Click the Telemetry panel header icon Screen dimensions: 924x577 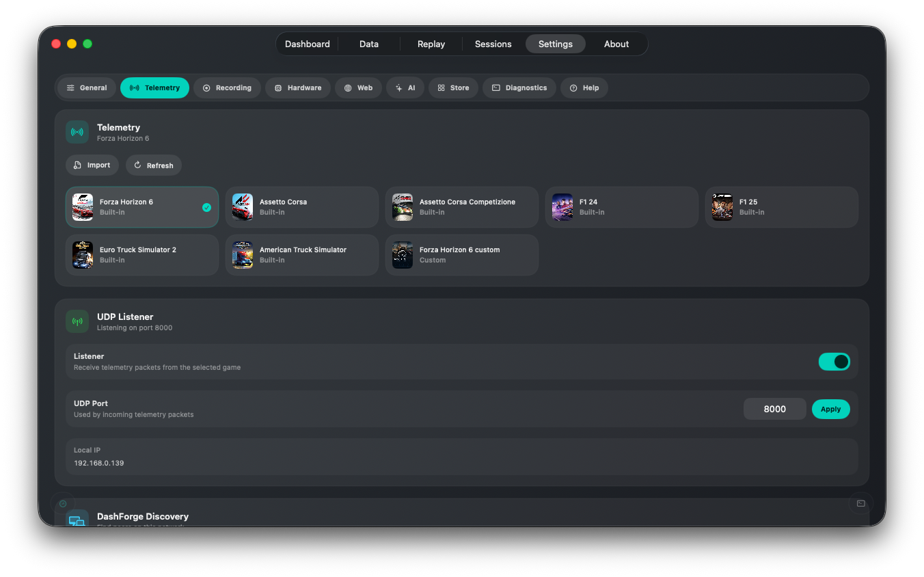(77, 132)
